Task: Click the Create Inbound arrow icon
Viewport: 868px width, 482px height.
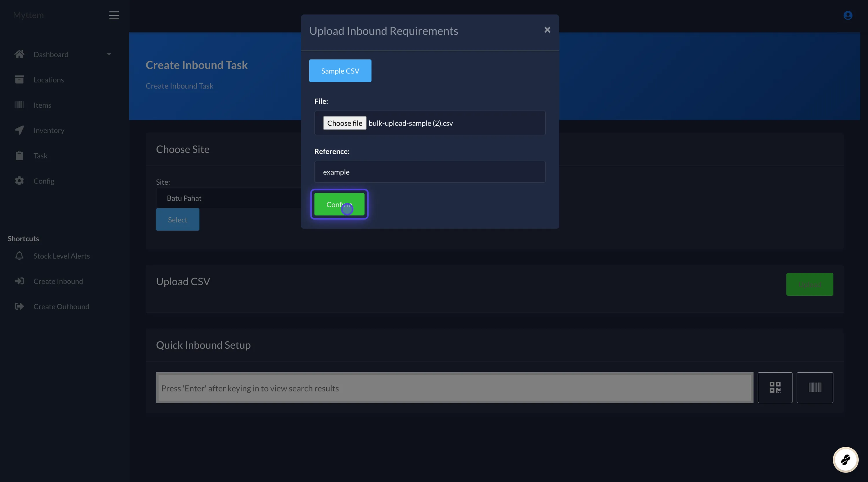Action: 19,281
